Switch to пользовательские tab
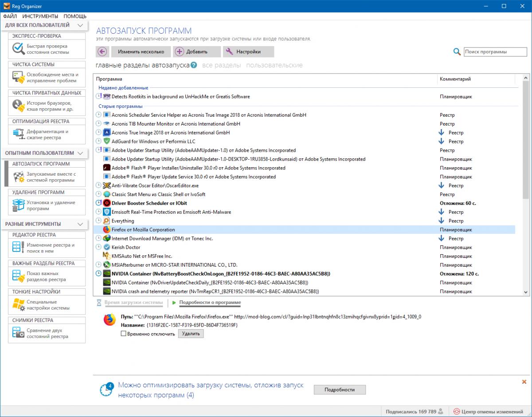This screenshot has height=417, width=532. [x=274, y=65]
